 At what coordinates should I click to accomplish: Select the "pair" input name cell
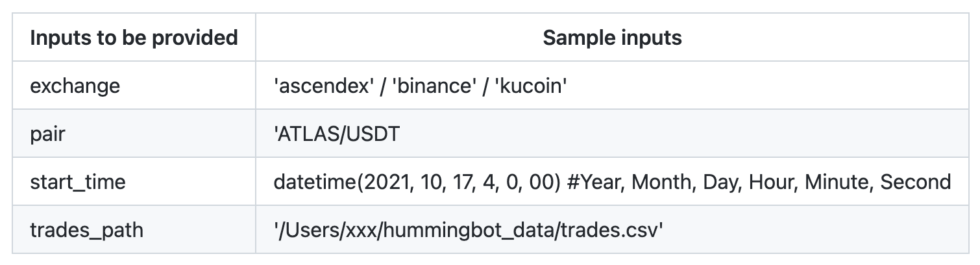(x=48, y=134)
